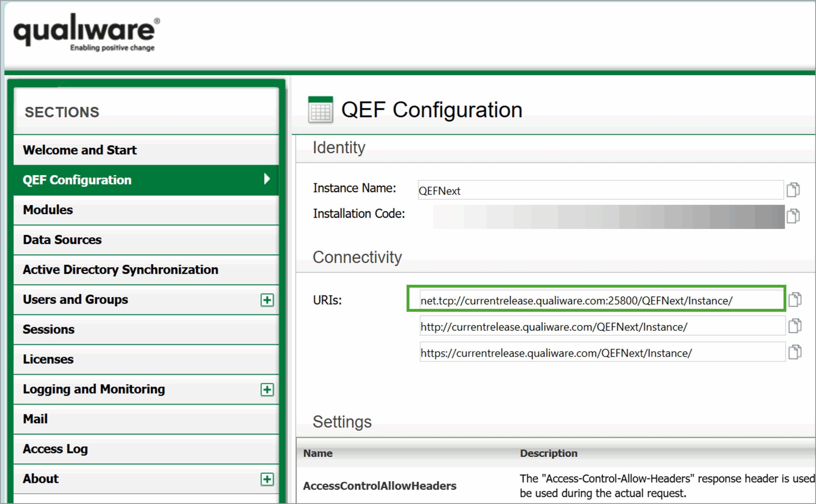816x504 pixels.
Task: Select the QEF Configuration section
Action: [x=146, y=180]
